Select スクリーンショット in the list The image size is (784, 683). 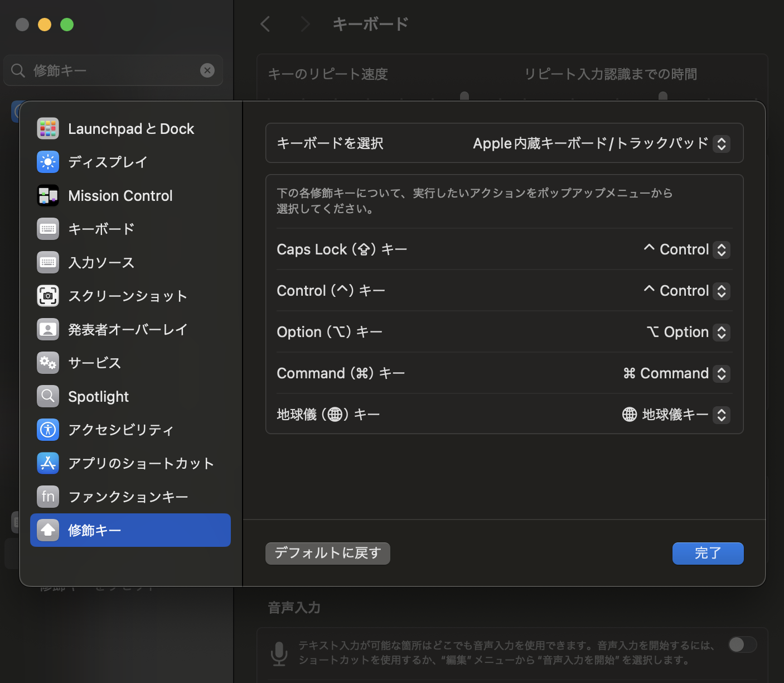coord(130,296)
